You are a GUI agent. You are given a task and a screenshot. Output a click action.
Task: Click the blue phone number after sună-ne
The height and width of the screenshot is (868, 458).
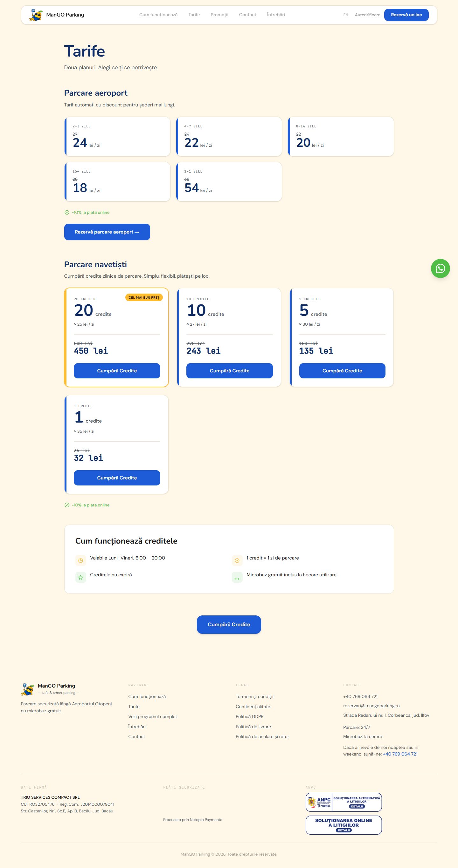[x=400, y=754]
